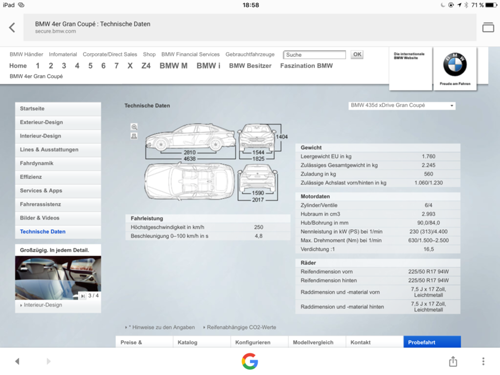500x375 pixels.
Task: Go back using bottom-left arrow
Action: click(17, 361)
